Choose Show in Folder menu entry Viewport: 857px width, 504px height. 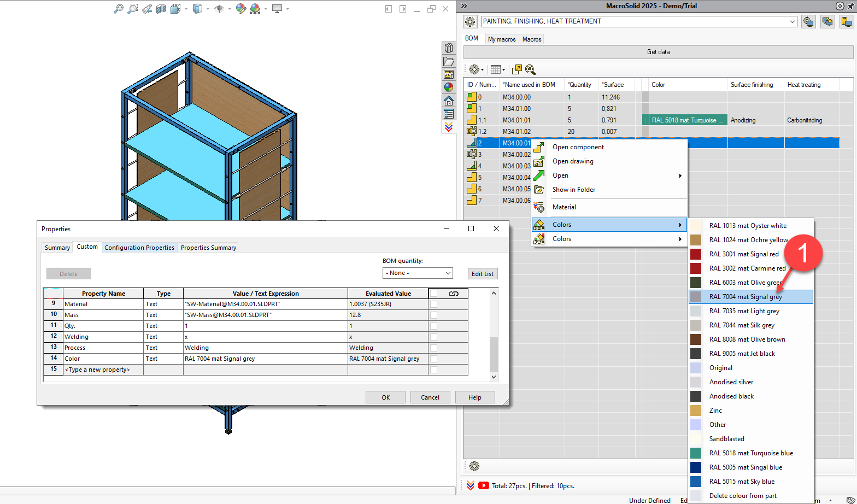pyautogui.click(x=609, y=190)
